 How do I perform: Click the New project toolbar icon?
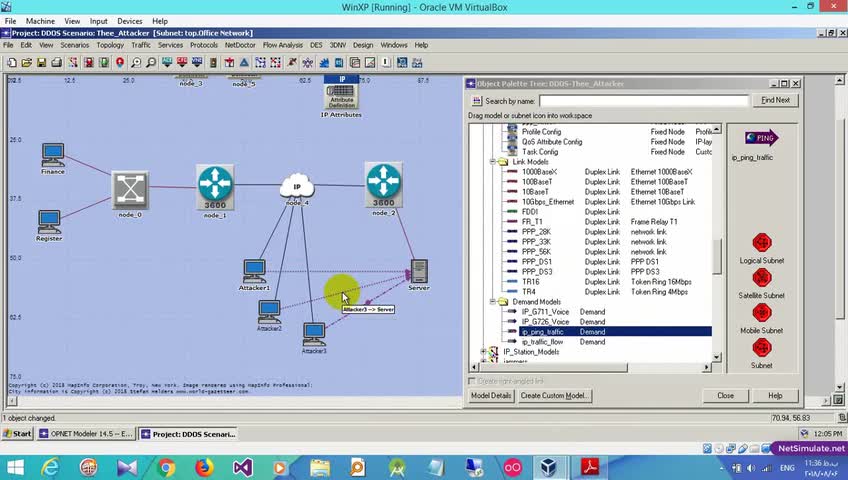(11, 63)
